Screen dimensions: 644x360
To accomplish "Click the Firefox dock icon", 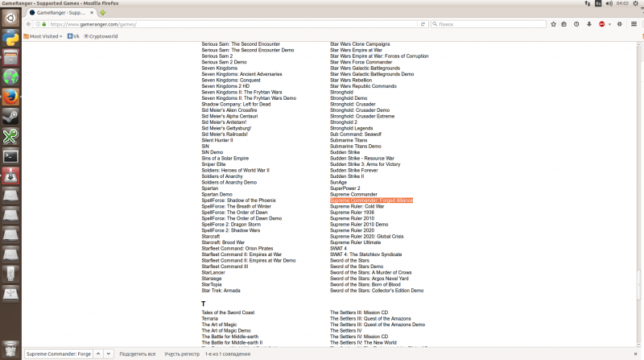I will pos(10,97).
